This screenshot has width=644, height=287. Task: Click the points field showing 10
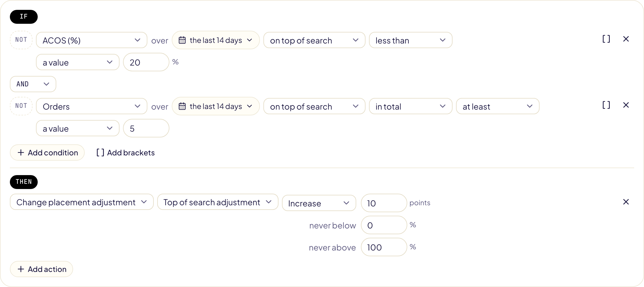click(x=384, y=203)
